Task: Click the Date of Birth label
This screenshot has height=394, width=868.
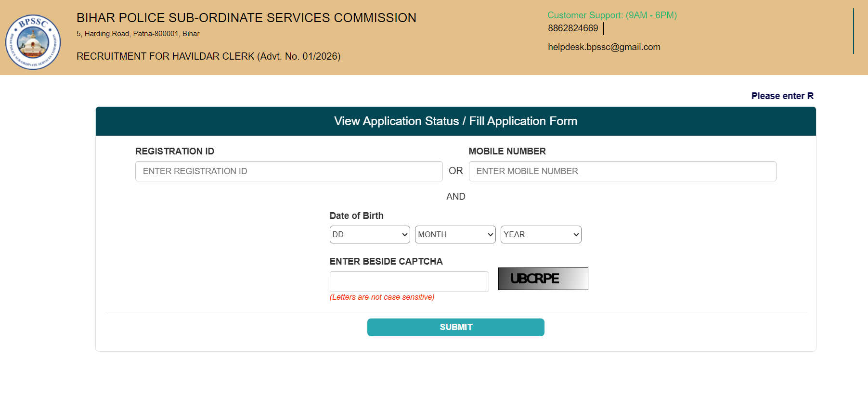Action: click(x=356, y=216)
